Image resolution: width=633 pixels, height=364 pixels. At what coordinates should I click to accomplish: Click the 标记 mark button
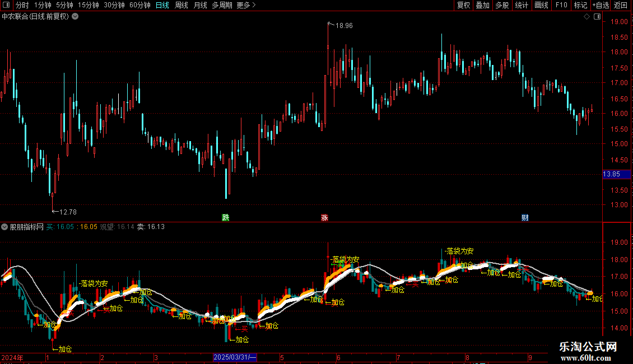point(580,5)
